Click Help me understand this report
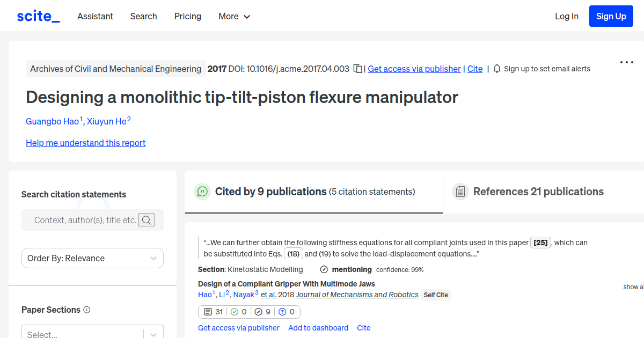The image size is (644, 338). point(85,143)
